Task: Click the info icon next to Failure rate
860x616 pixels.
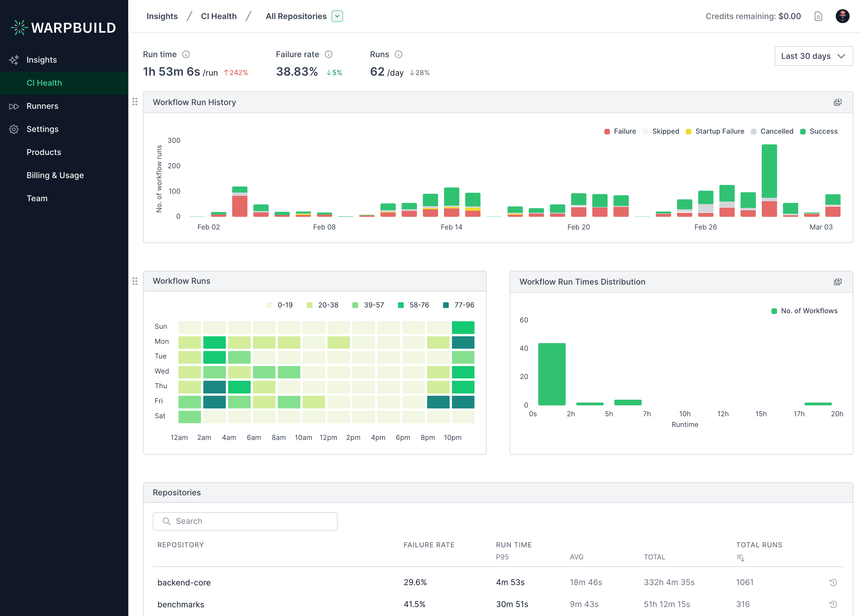Action: tap(328, 54)
